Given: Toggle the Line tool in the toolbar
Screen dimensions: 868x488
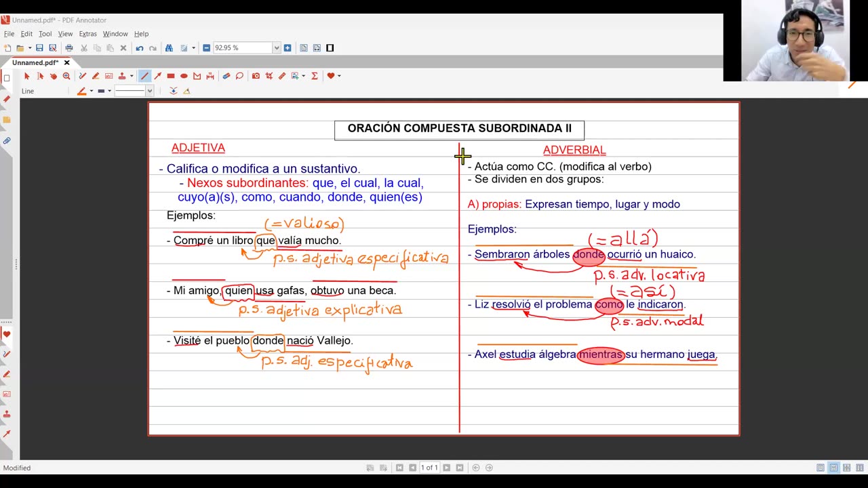Looking at the screenshot, I should tap(144, 76).
